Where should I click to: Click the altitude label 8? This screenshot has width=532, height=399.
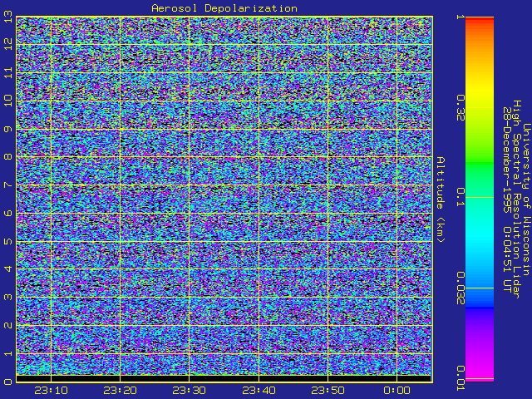8,157
